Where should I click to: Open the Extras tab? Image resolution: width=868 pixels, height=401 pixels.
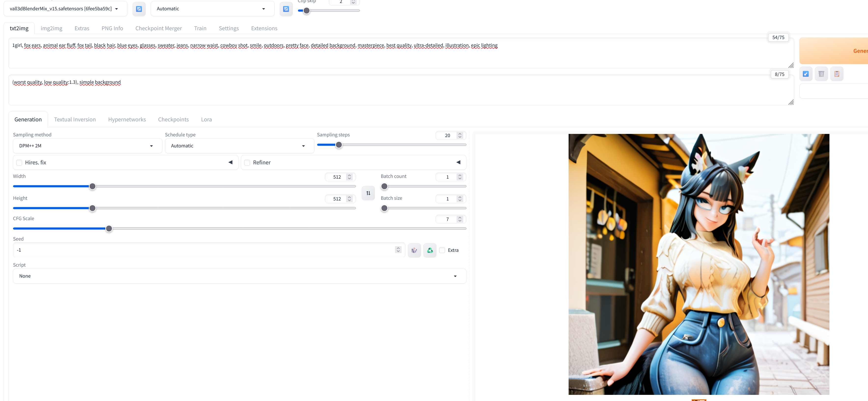82,28
